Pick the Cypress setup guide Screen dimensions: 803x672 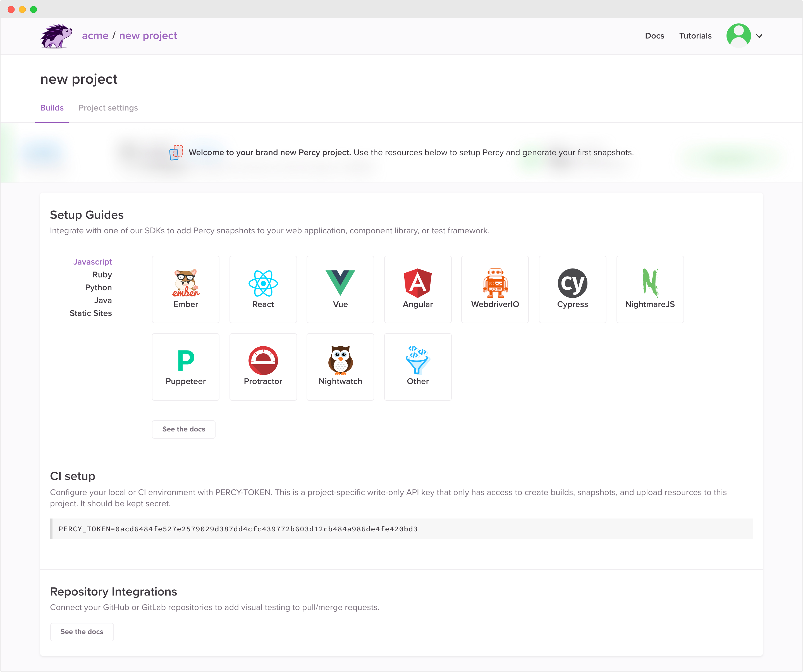click(572, 289)
